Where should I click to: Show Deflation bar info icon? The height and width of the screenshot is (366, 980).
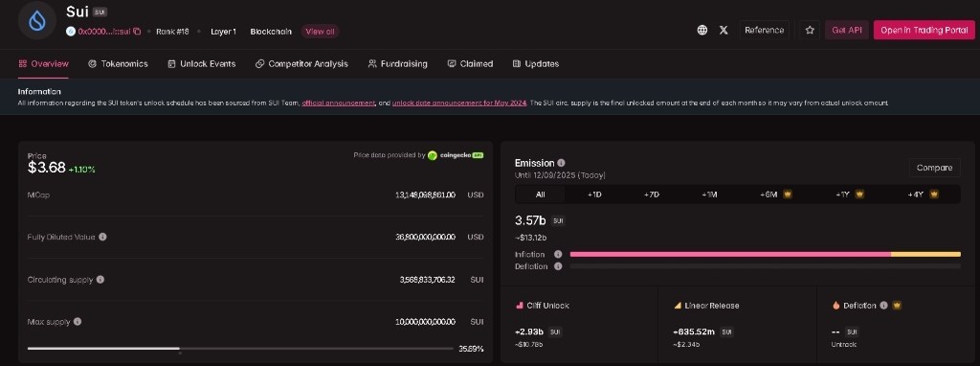click(558, 266)
